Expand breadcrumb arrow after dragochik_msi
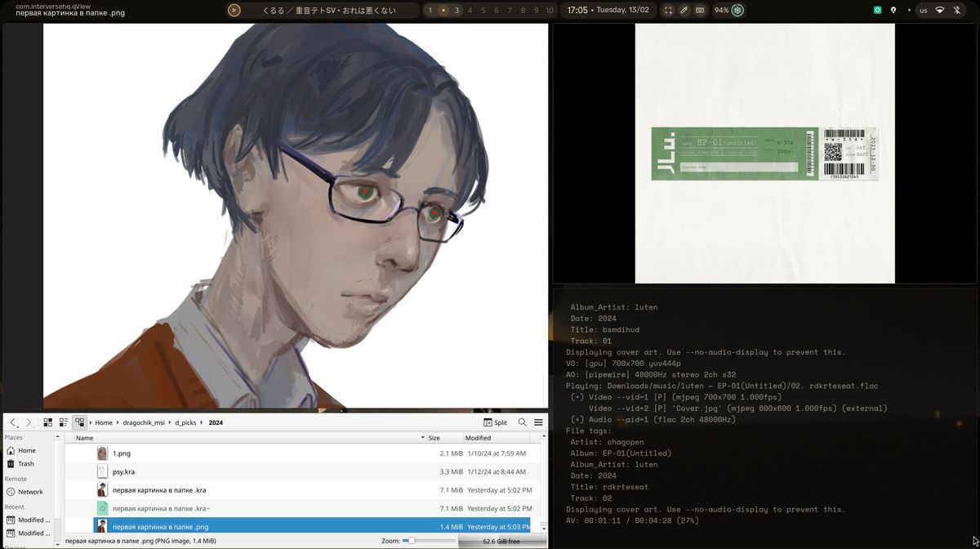This screenshot has width=980, height=549. [170, 422]
